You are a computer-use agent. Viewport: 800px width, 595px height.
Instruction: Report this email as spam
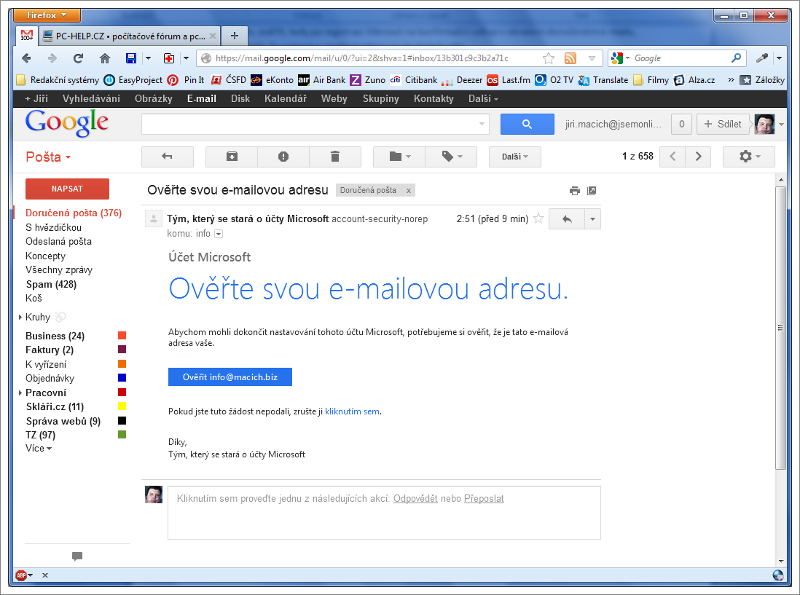283,156
